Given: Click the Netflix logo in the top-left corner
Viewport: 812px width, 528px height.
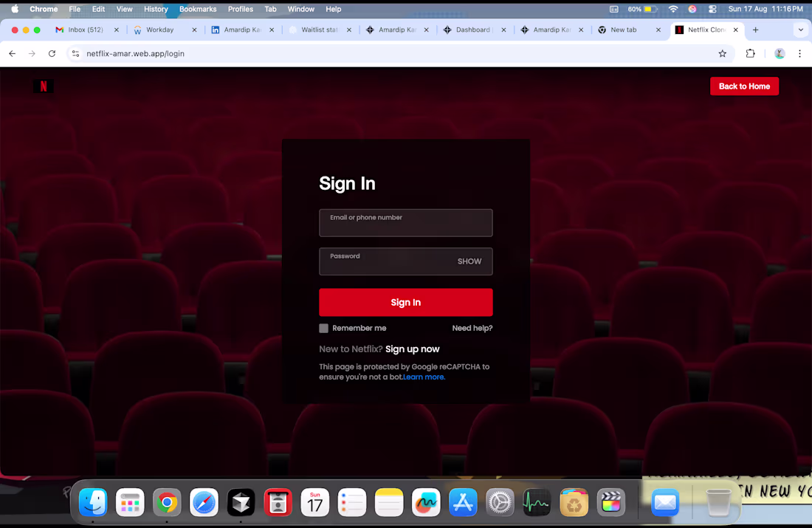Looking at the screenshot, I should (43, 86).
